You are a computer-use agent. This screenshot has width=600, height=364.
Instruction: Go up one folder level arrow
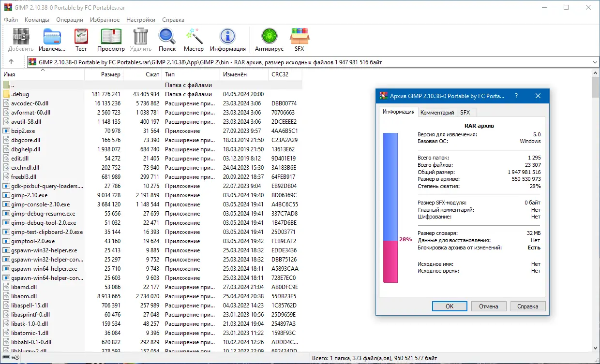pos(11,62)
